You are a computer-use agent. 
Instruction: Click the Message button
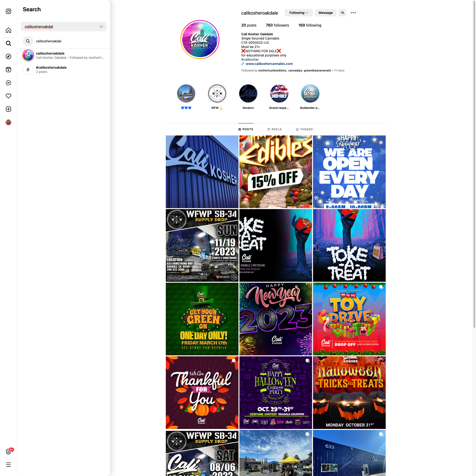pyautogui.click(x=325, y=13)
